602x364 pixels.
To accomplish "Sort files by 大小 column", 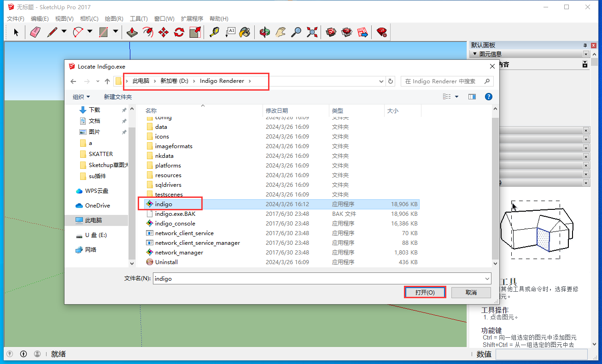I will point(402,110).
